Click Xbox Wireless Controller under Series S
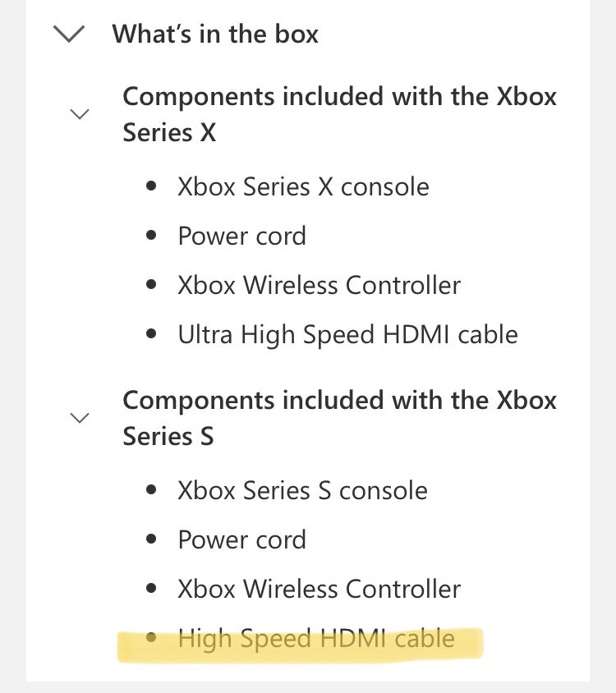 point(319,590)
